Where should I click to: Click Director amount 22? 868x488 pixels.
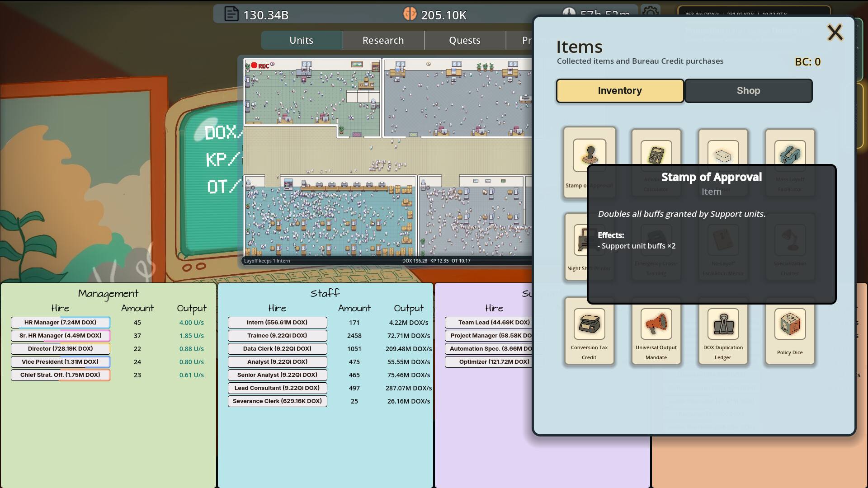pyautogui.click(x=137, y=349)
